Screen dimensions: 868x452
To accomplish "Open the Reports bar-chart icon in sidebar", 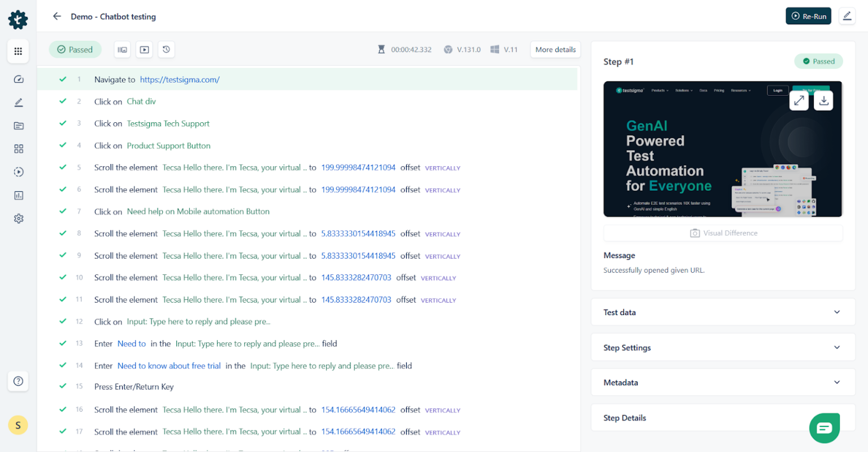I will [x=18, y=195].
